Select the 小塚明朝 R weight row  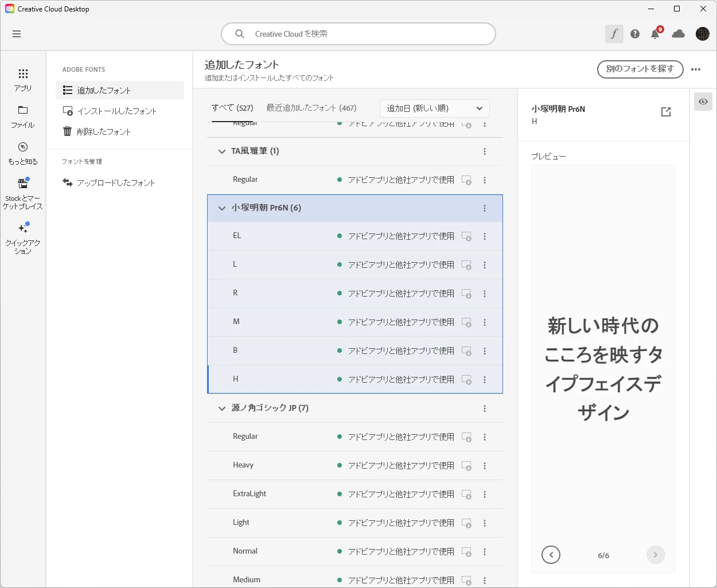tap(355, 294)
